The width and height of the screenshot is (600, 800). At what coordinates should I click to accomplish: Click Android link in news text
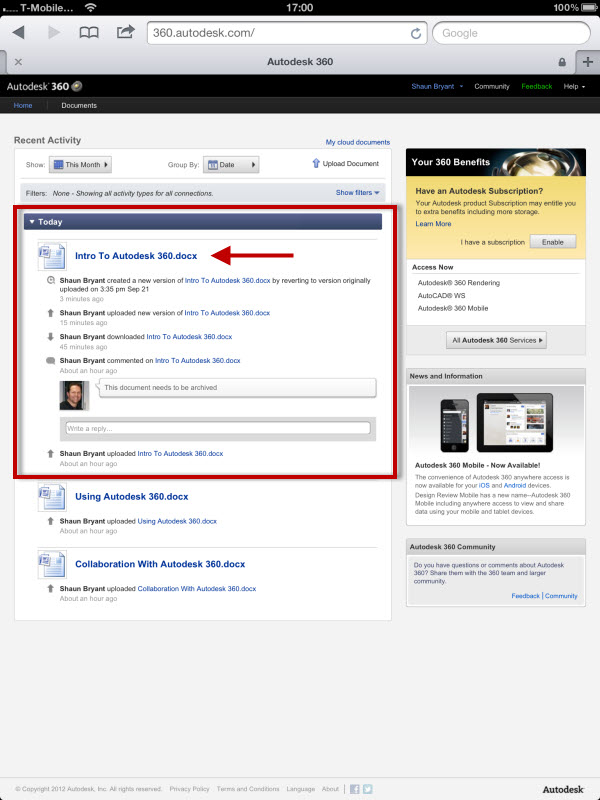[x=515, y=485]
